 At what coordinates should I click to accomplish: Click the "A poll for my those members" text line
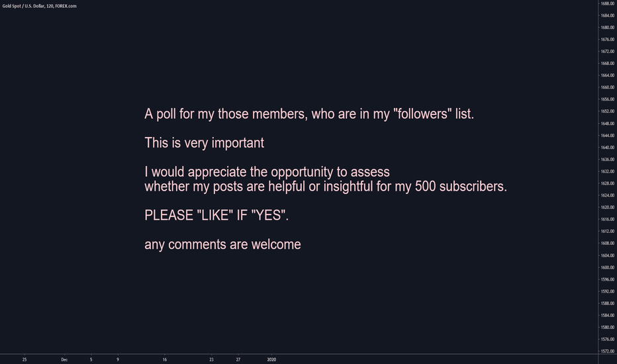309,114
